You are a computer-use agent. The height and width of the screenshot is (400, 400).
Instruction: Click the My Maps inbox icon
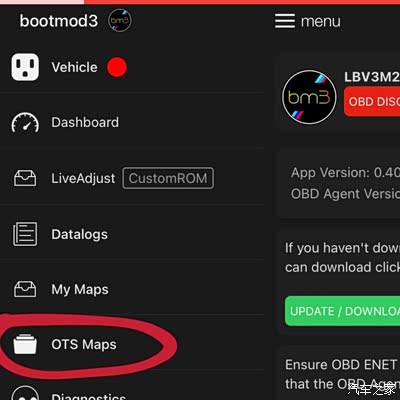(25, 289)
